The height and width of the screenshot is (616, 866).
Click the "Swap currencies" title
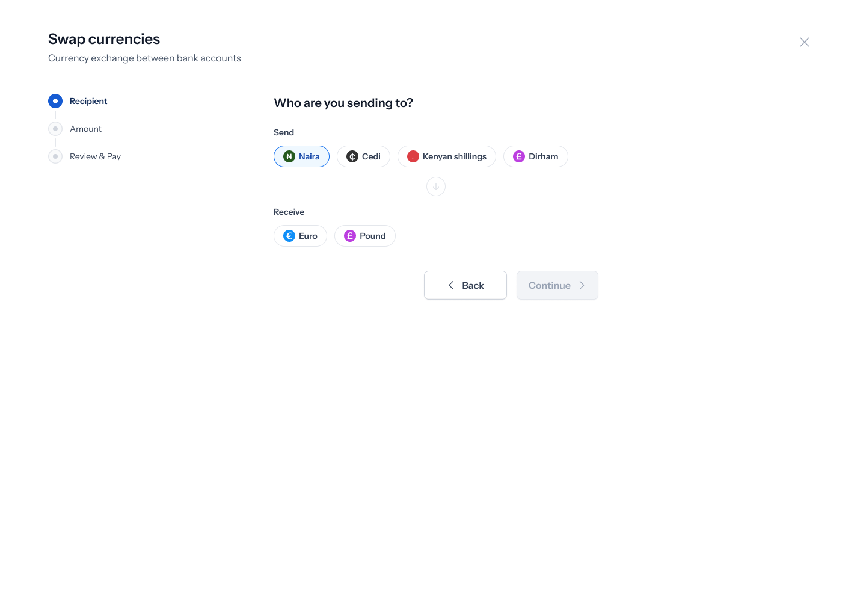click(x=104, y=39)
